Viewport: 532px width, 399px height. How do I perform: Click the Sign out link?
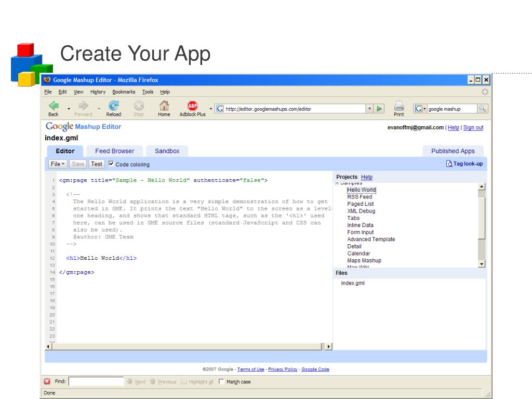pyautogui.click(x=473, y=128)
